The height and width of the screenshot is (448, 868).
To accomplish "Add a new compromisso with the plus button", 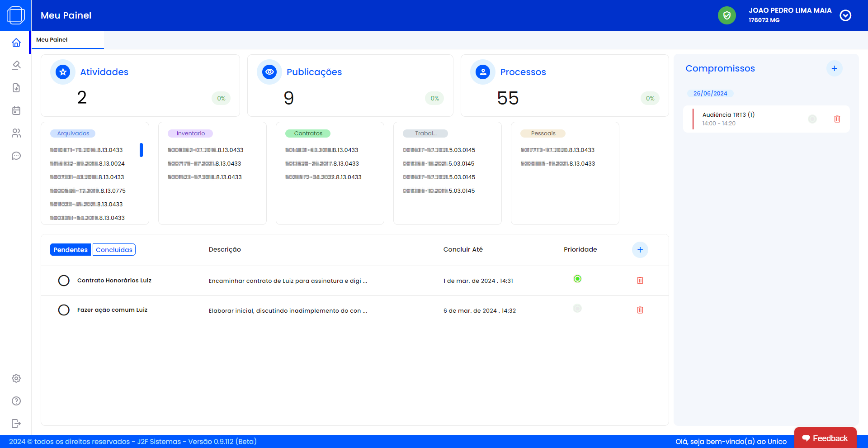I will [x=834, y=68].
